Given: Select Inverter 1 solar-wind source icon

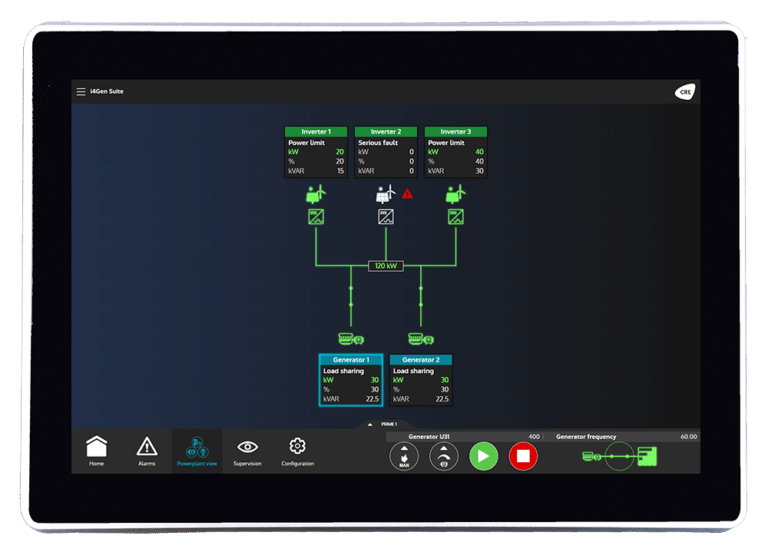Looking at the screenshot, I should (316, 194).
